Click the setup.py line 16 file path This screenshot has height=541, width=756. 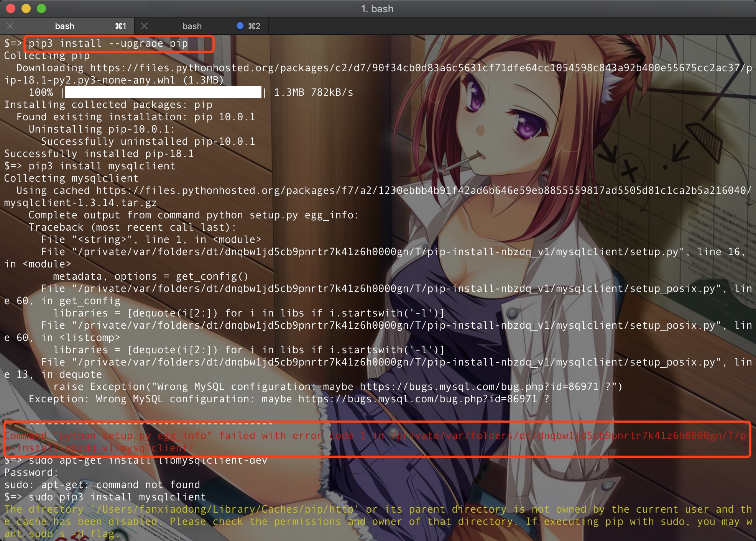tap(378, 252)
